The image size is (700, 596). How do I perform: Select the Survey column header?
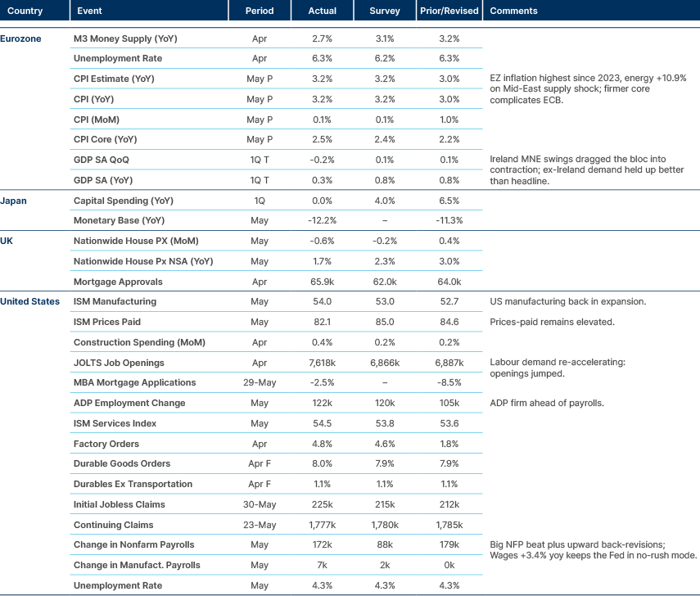[x=384, y=11]
